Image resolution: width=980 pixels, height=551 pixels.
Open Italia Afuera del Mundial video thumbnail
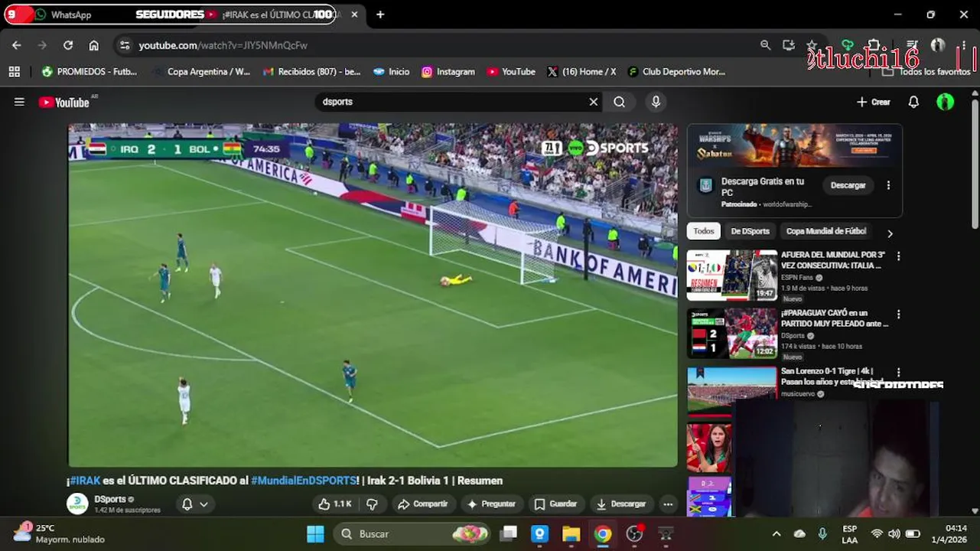click(731, 275)
